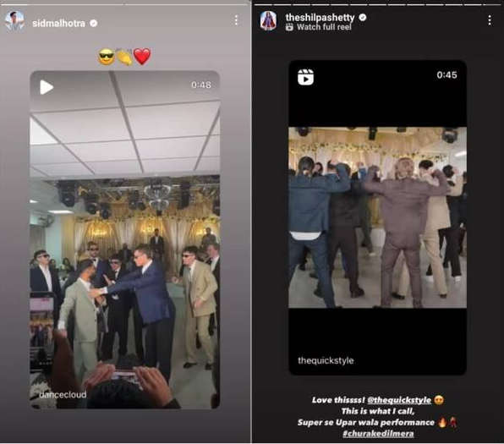Open the shared dancecloud video thumbnail
Screen dimensions: 504x444
pyautogui.click(x=125, y=240)
